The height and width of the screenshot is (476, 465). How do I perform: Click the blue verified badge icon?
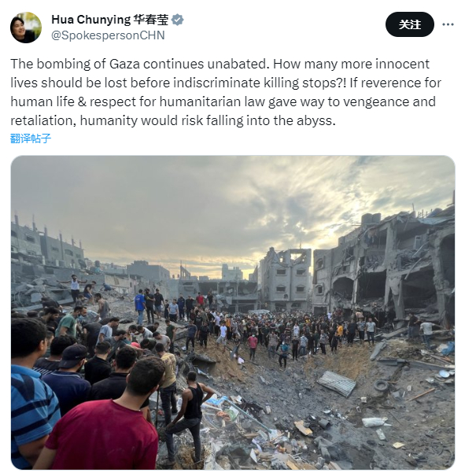click(178, 20)
